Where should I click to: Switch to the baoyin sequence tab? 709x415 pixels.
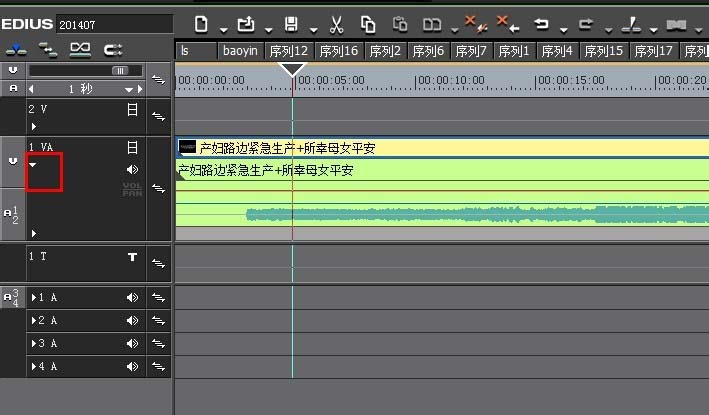(x=240, y=51)
